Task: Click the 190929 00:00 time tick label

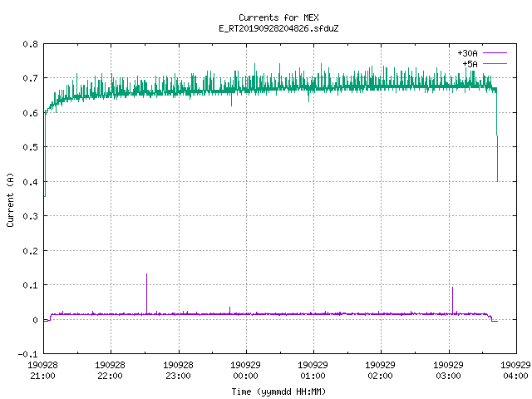Action: click(x=245, y=371)
